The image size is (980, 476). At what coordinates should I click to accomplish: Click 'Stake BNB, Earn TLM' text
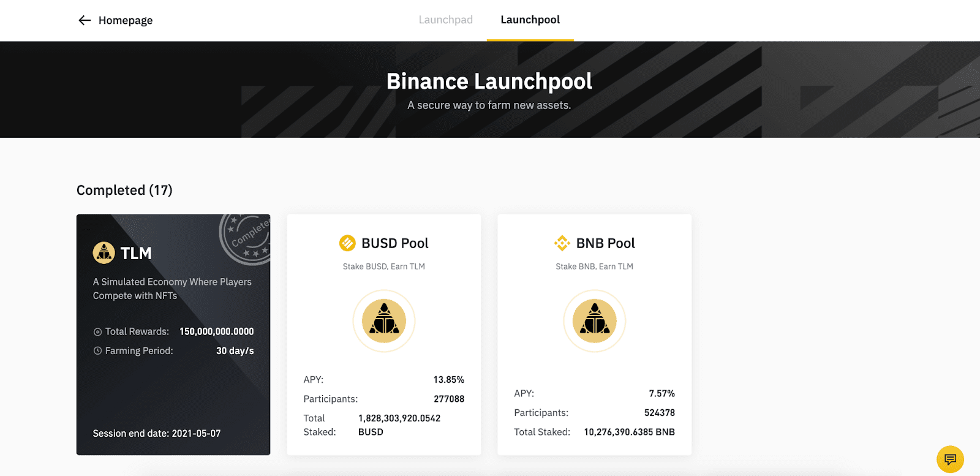click(595, 266)
